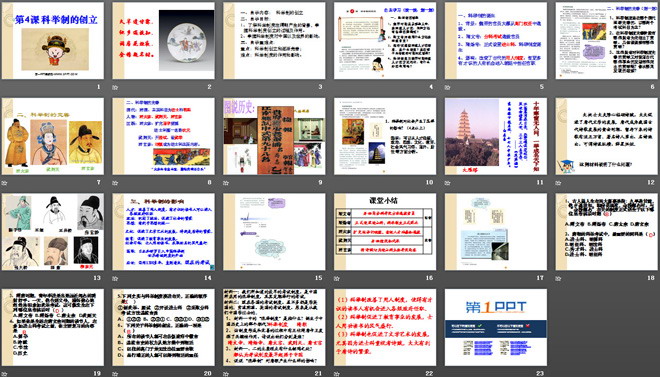The image size is (660, 377).
Task: Click the animation star under slide 7
Action: pos(4,183)
